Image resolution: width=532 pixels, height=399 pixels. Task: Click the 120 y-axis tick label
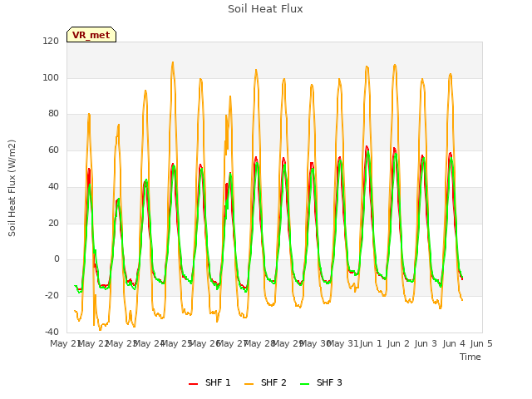click(51, 41)
